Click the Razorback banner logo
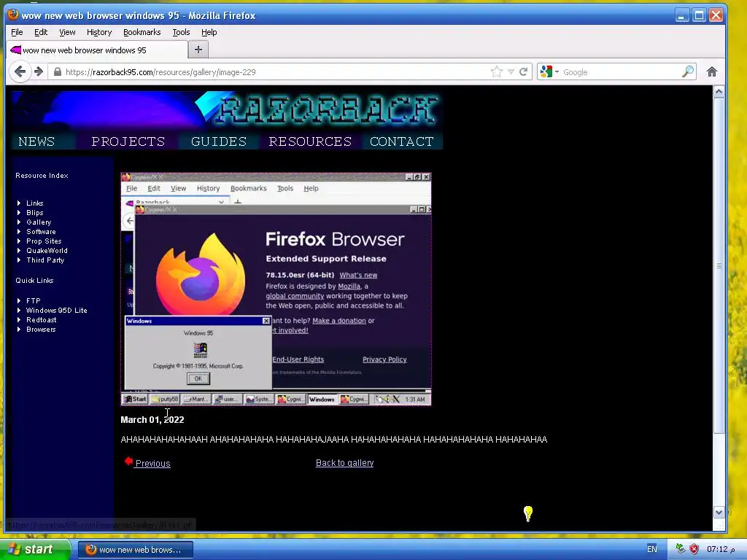 227,111
